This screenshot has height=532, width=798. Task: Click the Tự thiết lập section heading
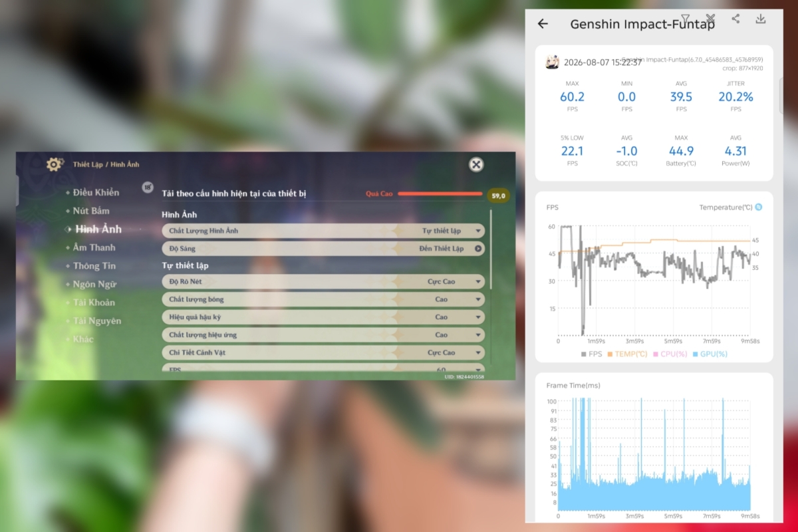tap(185, 265)
